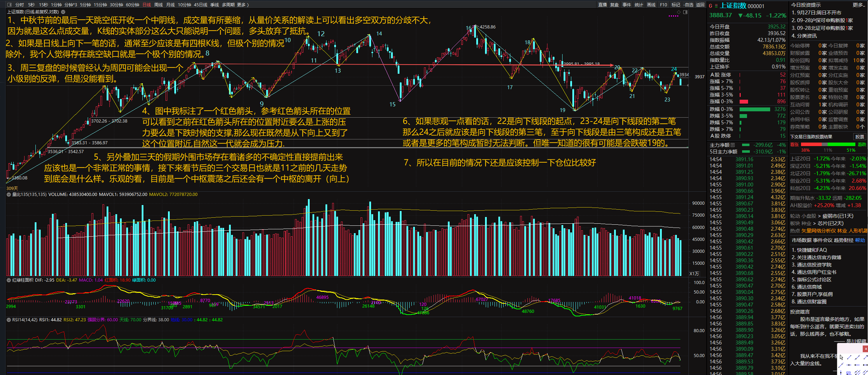Open the 分类资讯 news item
This screenshot has height=375, width=868.
[804, 36]
